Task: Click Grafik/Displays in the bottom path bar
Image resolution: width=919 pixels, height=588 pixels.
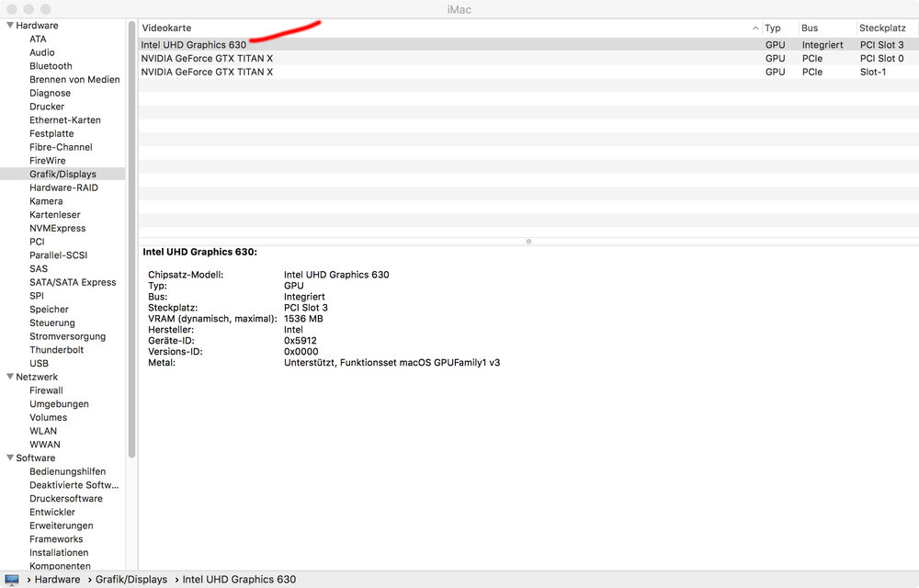Action: click(x=132, y=580)
